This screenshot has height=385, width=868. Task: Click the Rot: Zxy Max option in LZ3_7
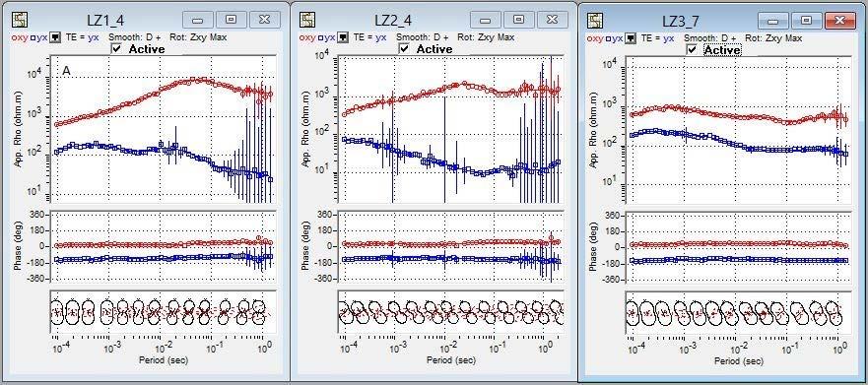pyautogui.click(x=773, y=38)
